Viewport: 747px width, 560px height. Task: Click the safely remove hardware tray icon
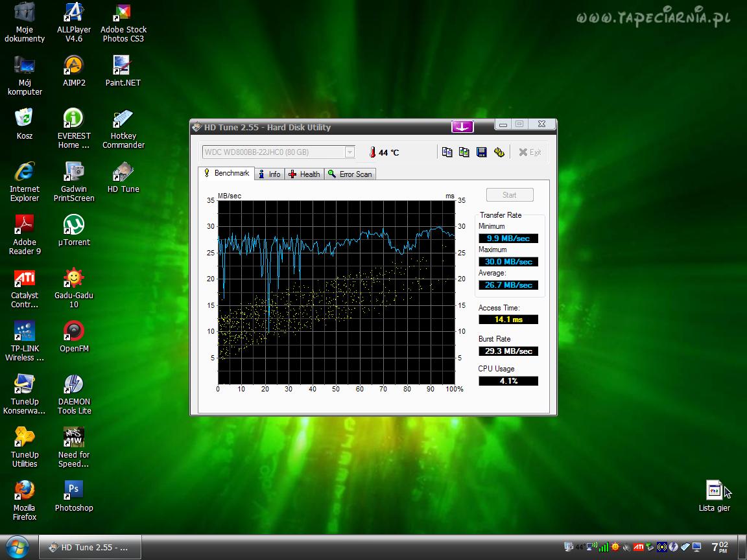650,547
